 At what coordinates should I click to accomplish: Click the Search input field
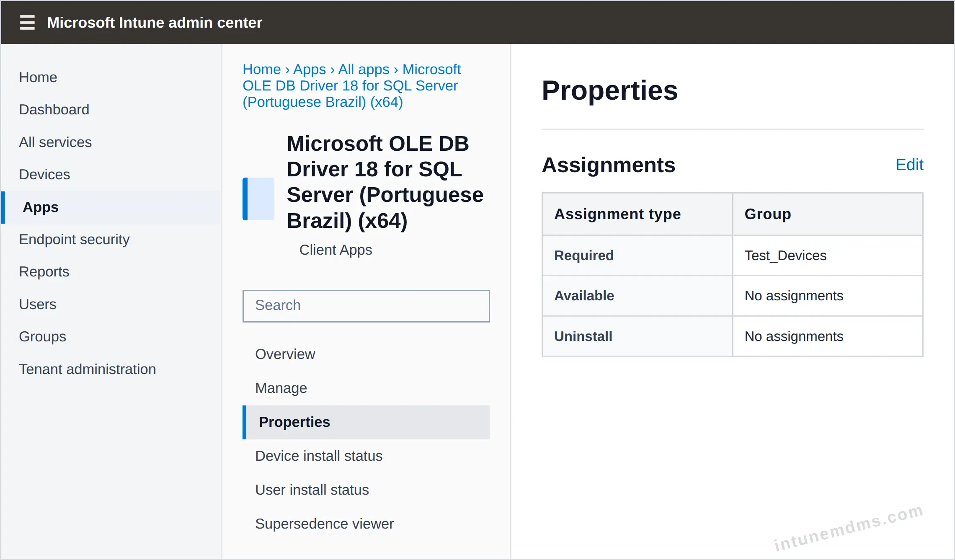click(x=366, y=306)
